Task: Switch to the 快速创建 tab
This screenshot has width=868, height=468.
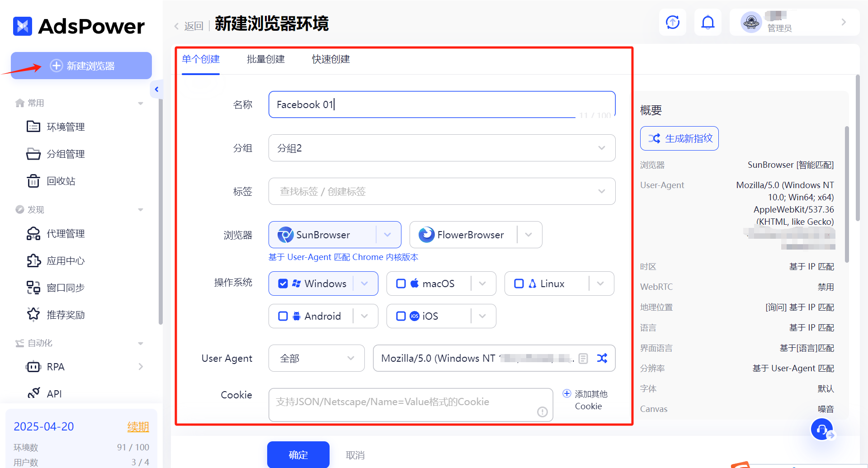Action: 331,59
